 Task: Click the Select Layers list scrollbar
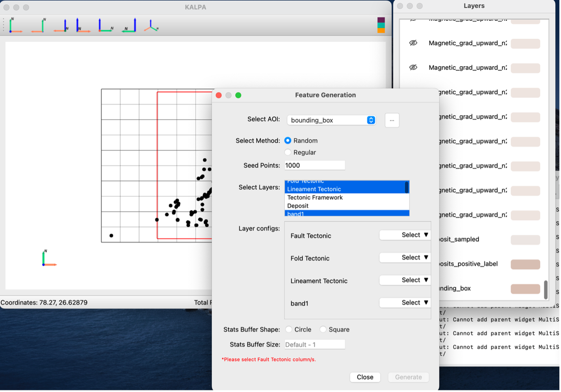click(407, 187)
